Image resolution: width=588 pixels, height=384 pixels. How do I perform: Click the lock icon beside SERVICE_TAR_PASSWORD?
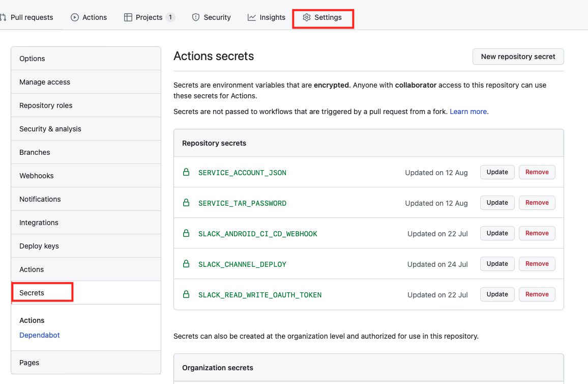[186, 203]
